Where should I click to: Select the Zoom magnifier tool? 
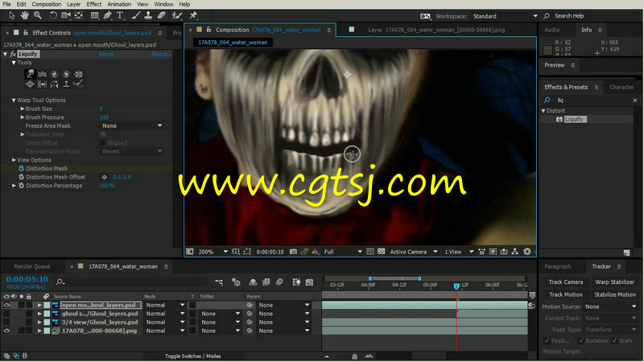[x=38, y=15]
